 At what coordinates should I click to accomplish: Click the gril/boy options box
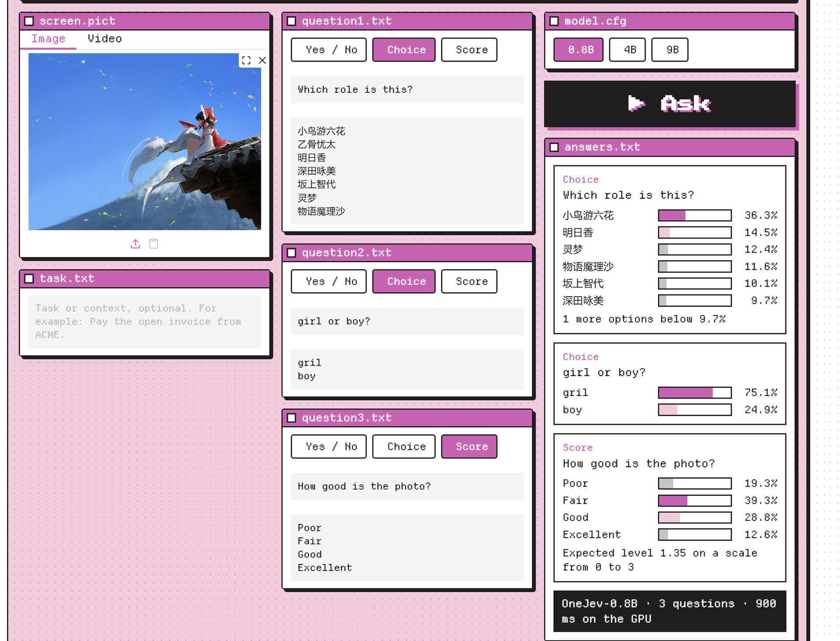[407, 369]
